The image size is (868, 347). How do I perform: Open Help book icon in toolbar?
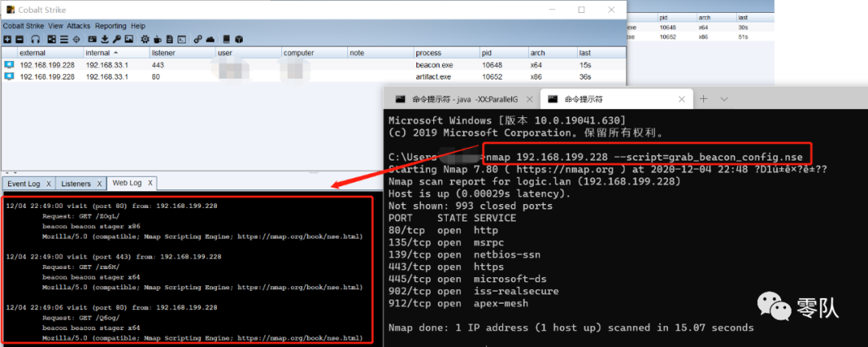227,39
